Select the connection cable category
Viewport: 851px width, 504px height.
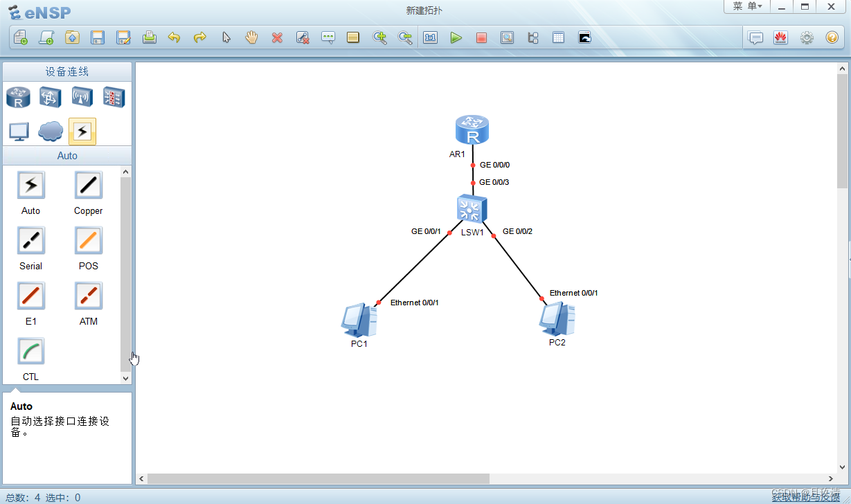(82, 131)
